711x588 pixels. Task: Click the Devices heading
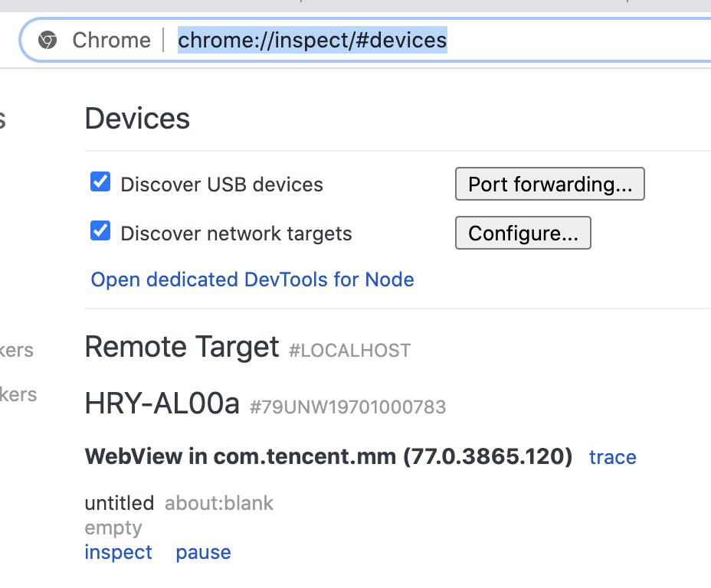click(137, 119)
